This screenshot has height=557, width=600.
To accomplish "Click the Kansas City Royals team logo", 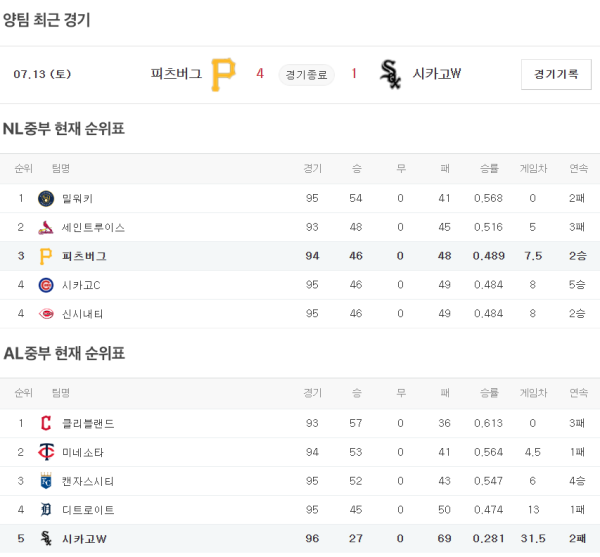I will (x=46, y=481).
